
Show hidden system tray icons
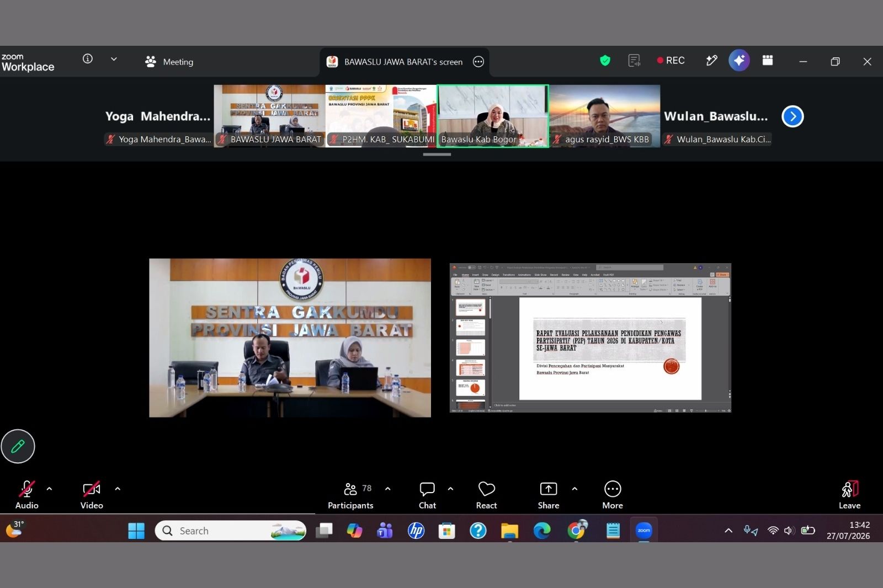(x=728, y=531)
